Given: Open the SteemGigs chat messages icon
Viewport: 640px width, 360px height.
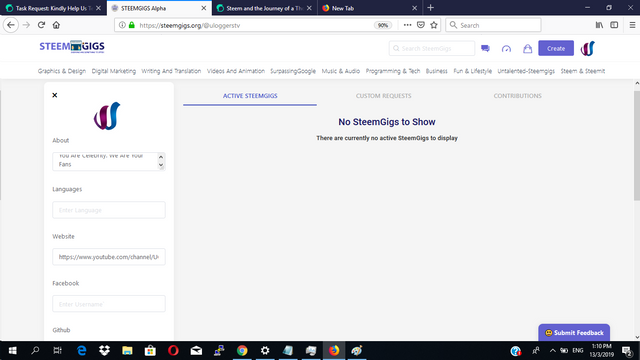Looking at the screenshot, I should (485, 49).
